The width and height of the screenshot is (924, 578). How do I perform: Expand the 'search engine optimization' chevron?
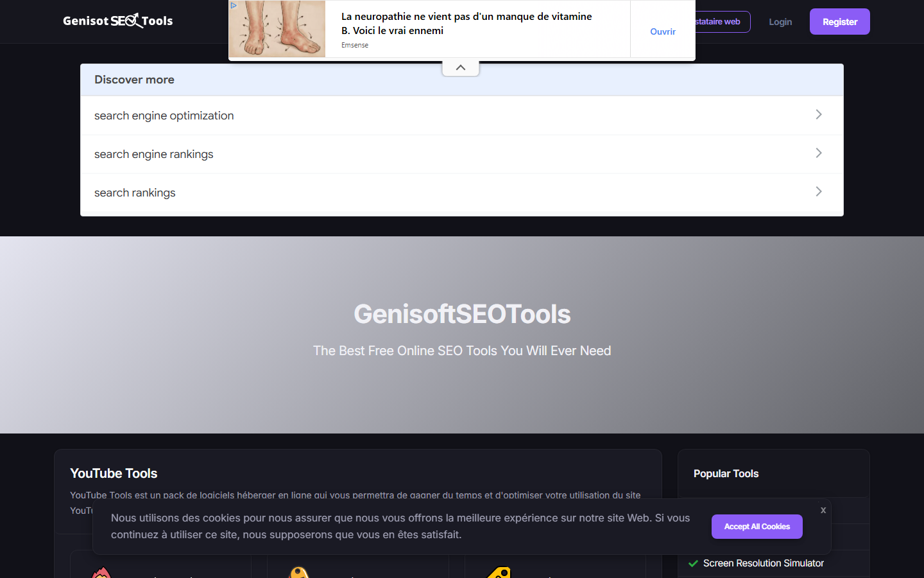tap(819, 114)
